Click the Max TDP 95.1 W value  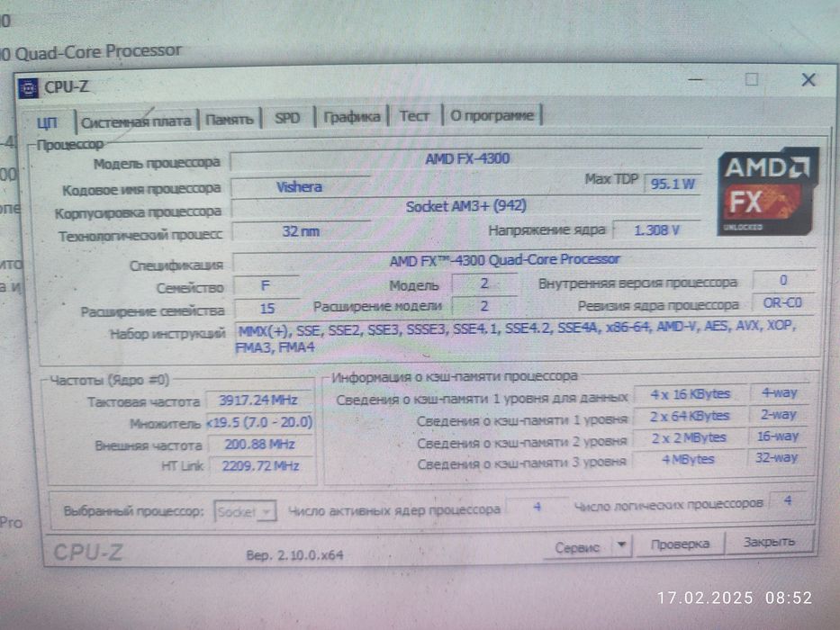(673, 184)
